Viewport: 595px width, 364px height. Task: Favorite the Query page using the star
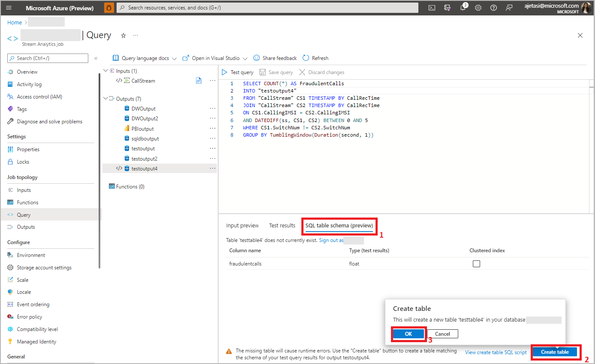click(x=123, y=35)
